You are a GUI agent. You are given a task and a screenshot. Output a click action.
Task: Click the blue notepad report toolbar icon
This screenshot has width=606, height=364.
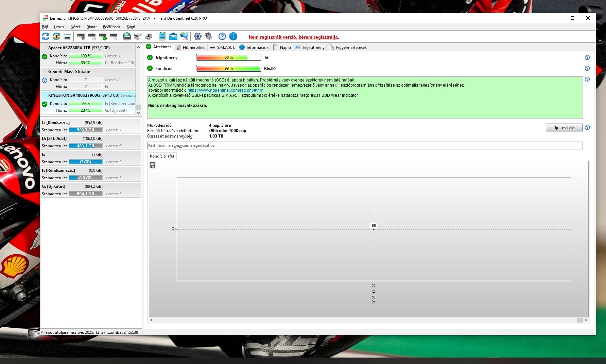coord(162,36)
